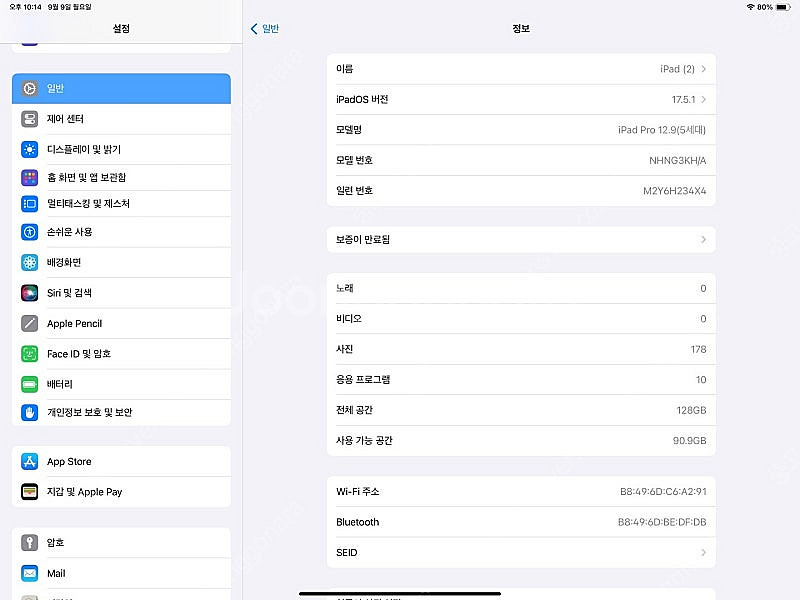The width and height of the screenshot is (800, 600).
Task: Open 제어 센터 settings
Action: (x=121, y=119)
